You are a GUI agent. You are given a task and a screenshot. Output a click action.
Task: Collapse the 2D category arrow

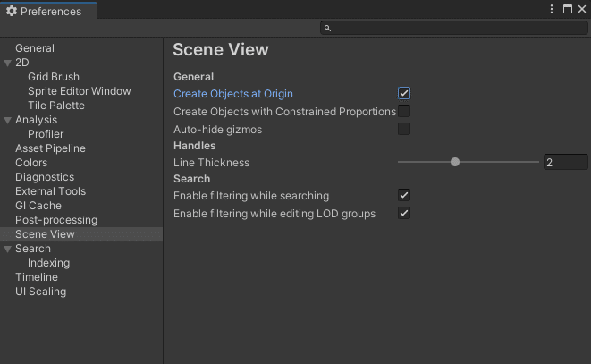tap(7, 63)
